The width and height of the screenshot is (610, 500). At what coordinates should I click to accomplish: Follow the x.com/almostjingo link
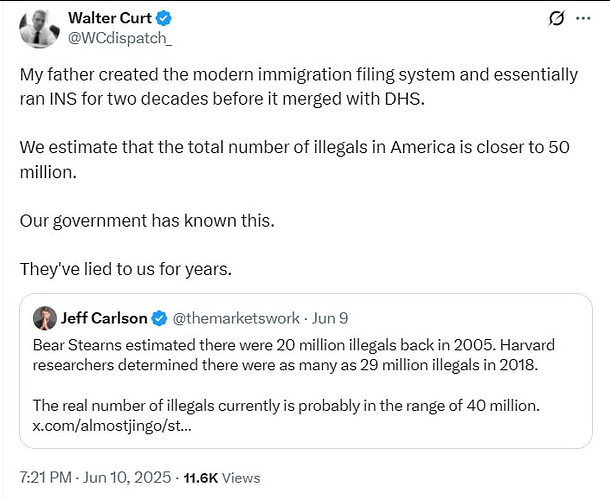pyautogui.click(x=112, y=426)
